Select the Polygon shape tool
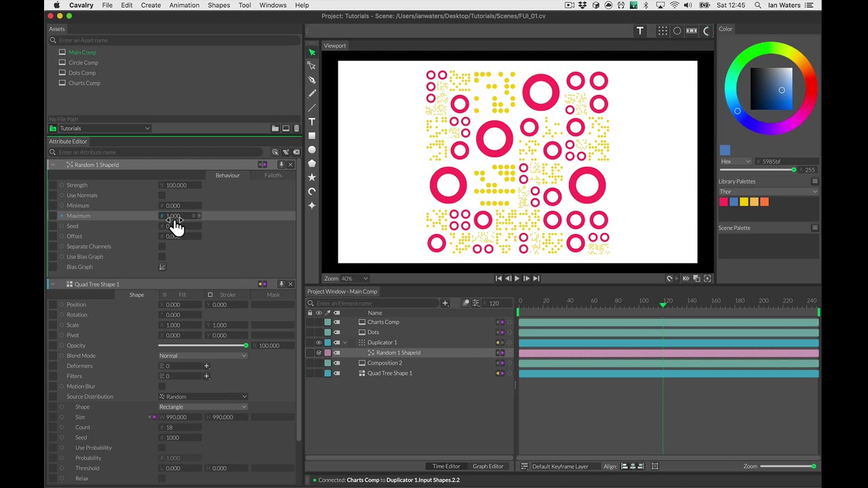This screenshot has height=488, width=868. pos(312,163)
